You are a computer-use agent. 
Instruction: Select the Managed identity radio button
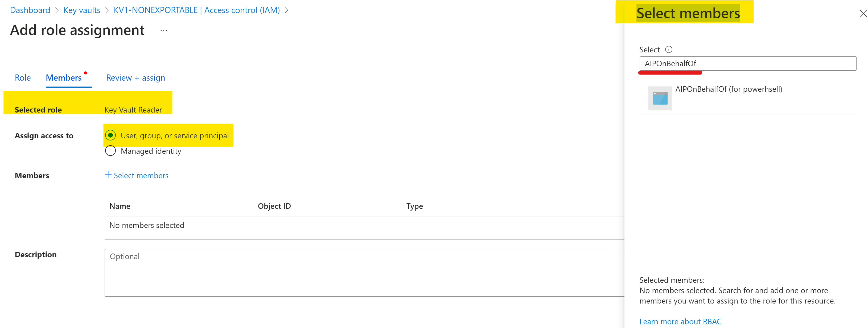click(x=110, y=151)
